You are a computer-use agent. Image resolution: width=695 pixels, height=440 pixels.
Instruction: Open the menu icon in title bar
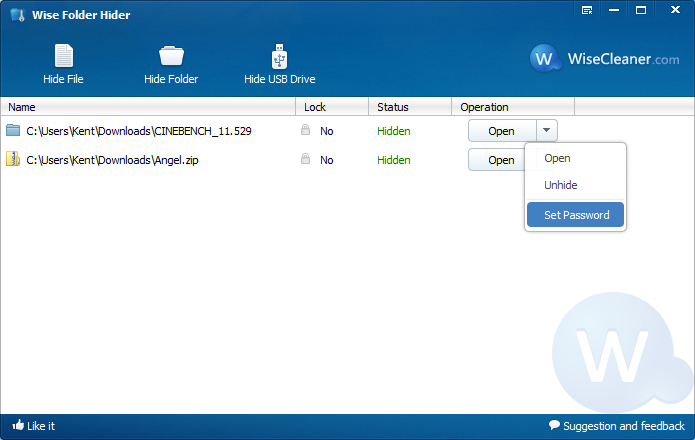click(587, 10)
